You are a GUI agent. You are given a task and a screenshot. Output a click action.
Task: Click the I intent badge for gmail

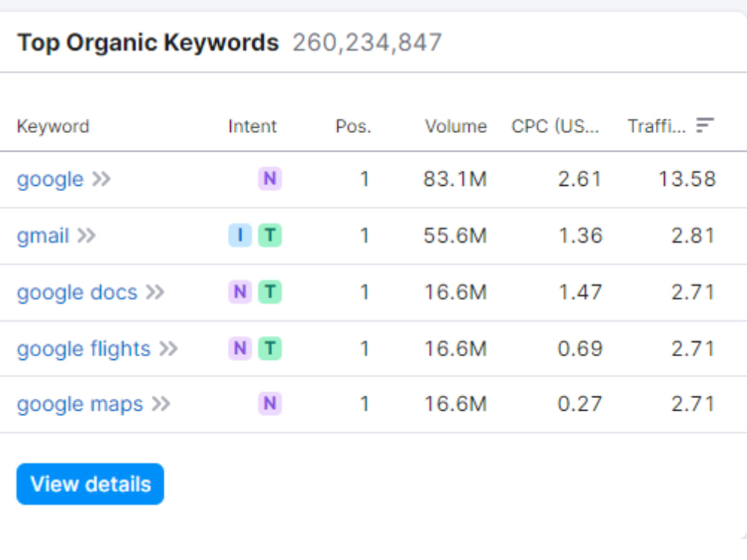click(240, 235)
